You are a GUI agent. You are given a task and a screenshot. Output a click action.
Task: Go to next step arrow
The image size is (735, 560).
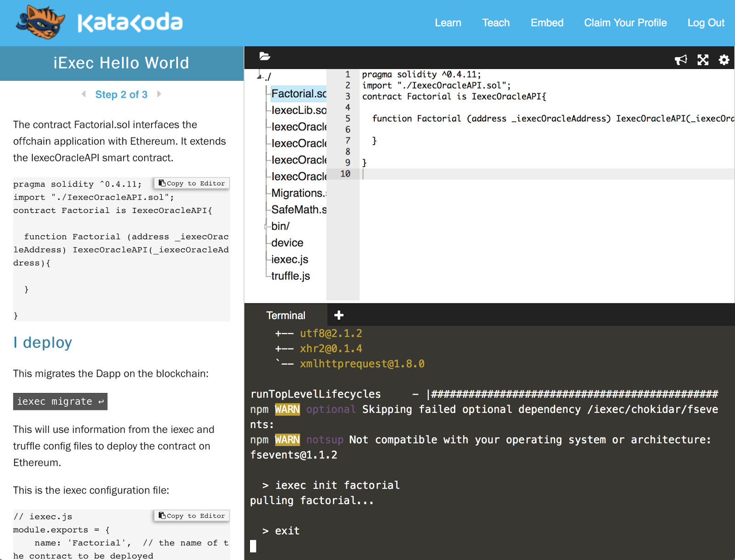click(159, 94)
